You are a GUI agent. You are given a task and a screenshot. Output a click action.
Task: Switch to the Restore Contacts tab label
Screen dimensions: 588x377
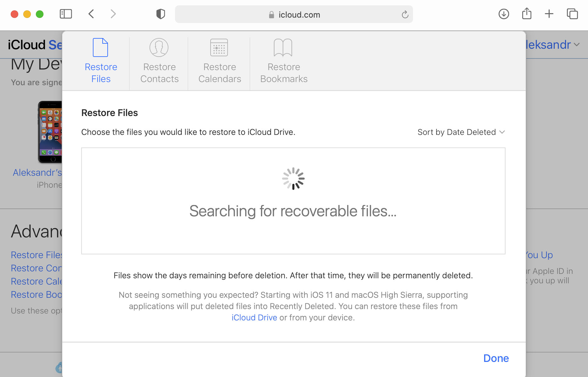[159, 73]
